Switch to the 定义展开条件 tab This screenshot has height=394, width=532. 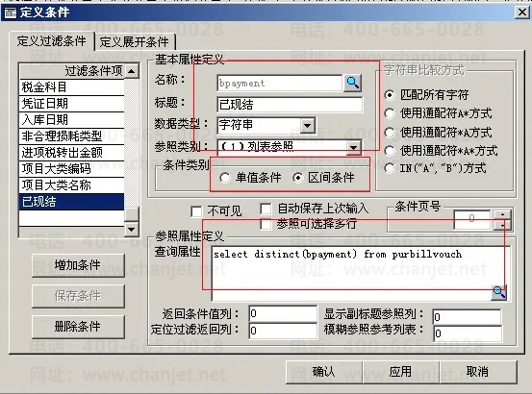(x=135, y=42)
